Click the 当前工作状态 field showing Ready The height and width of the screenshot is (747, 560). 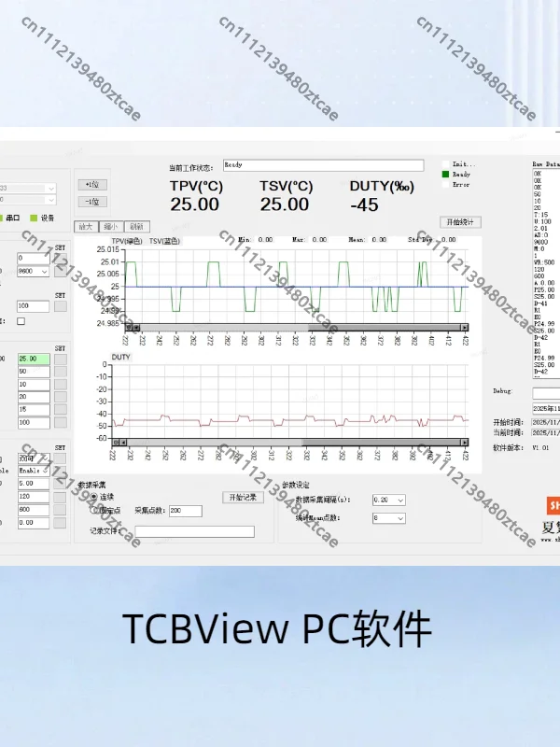[x=323, y=165]
